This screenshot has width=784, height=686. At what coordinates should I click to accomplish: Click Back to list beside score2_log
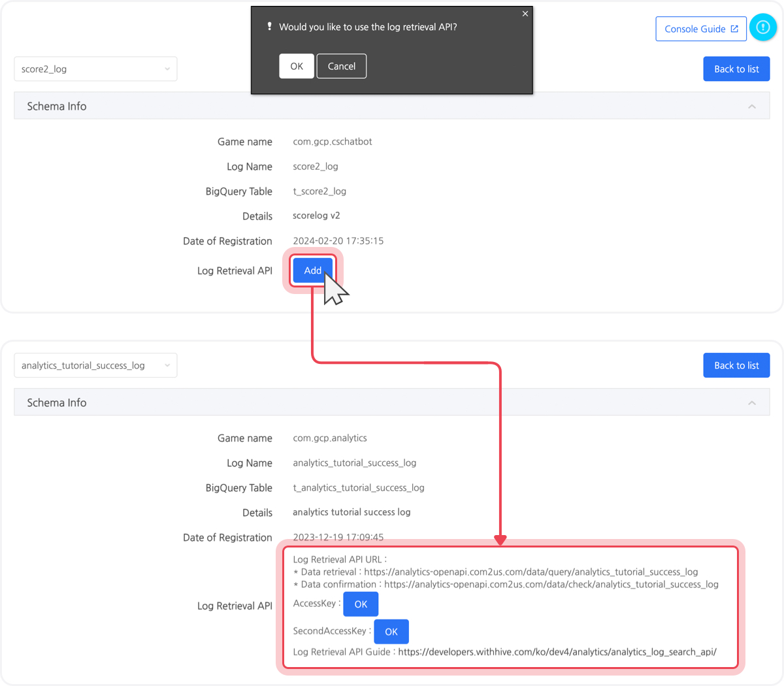(x=736, y=69)
